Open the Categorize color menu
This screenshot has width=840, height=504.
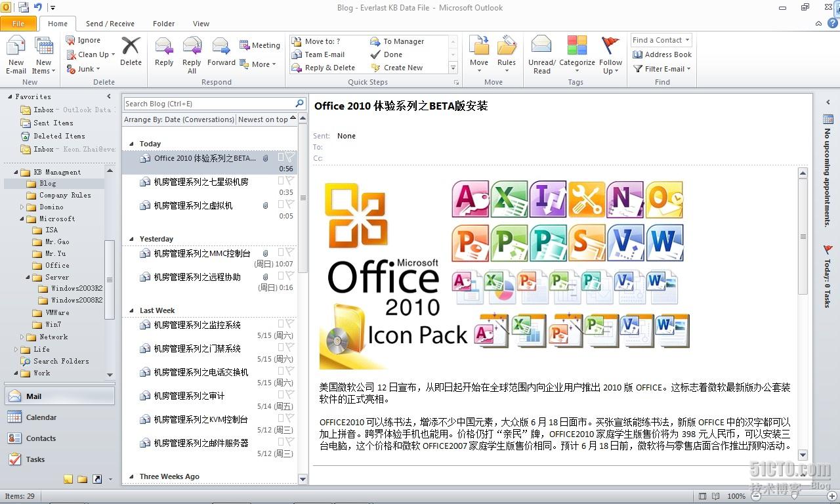click(x=577, y=56)
